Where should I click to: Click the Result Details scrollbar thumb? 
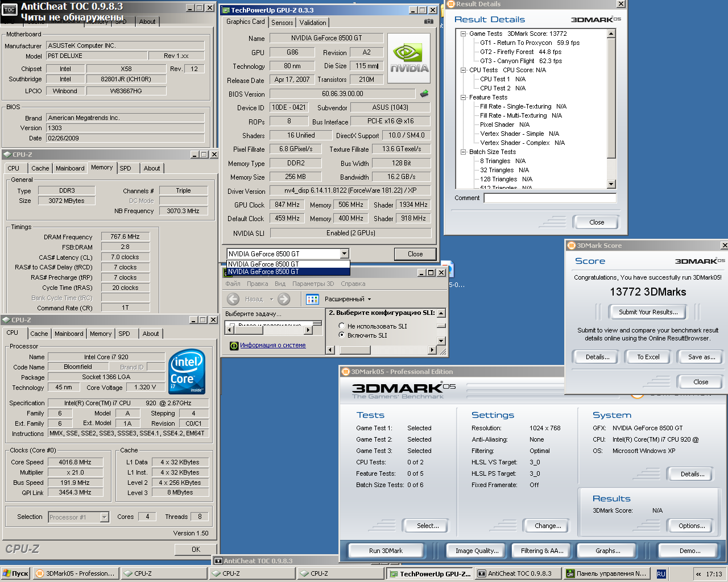coord(611,98)
